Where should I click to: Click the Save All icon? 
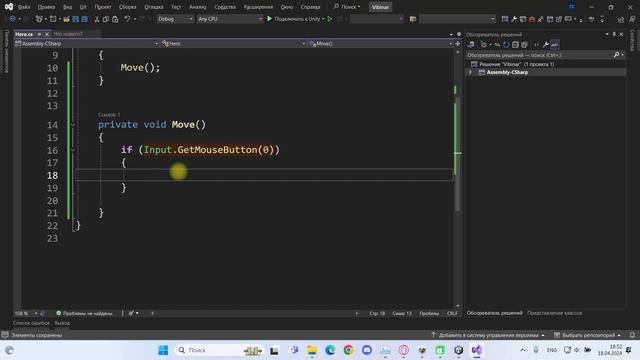tap(84, 19)
